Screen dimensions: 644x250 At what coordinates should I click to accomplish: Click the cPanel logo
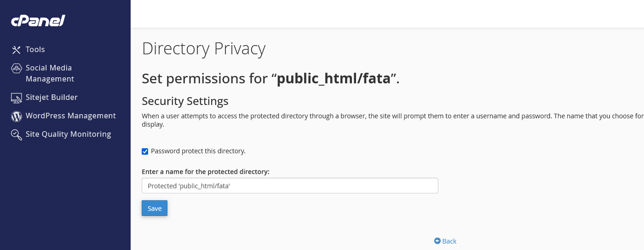pyautogui.click(x=38, y=21)
